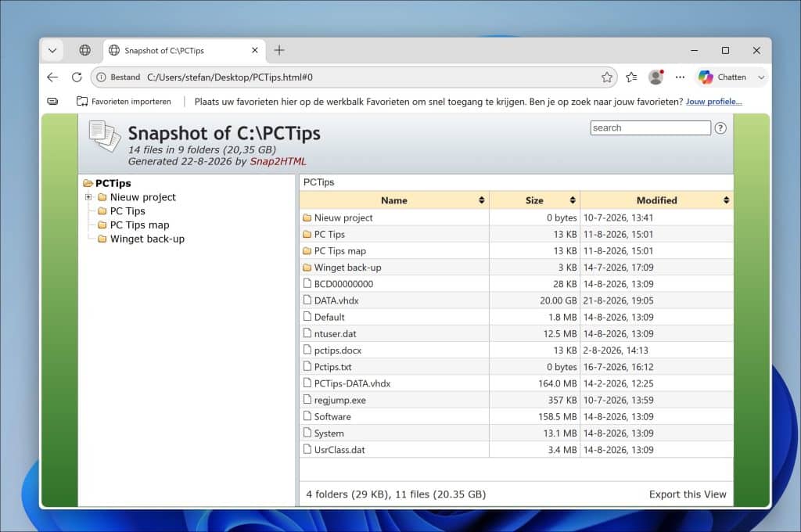Screen dimensions: 801x532
Task: Open Settings and more ellipsis menu
Action: pos(680,77)
